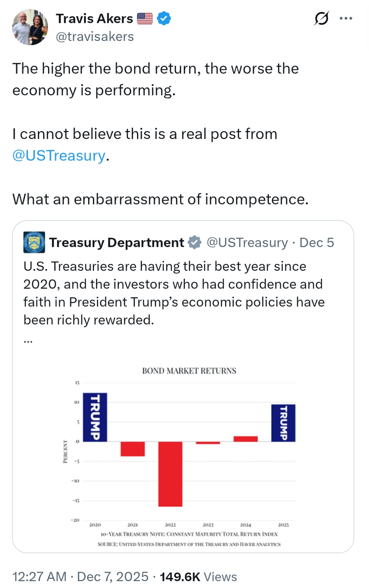Expand the quoted post text ellipsis
This screenshot has width=369, height=588.
pyautogui.click(x=28, y=340)
